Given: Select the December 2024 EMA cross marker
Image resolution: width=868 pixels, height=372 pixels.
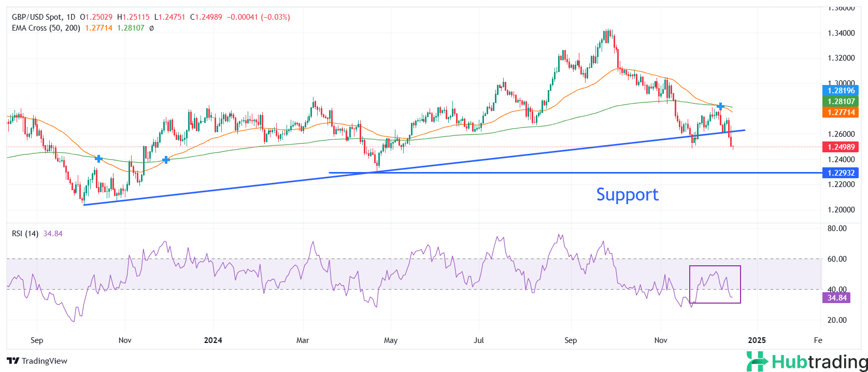Looking at the screenshot, I should pos(720,106).
